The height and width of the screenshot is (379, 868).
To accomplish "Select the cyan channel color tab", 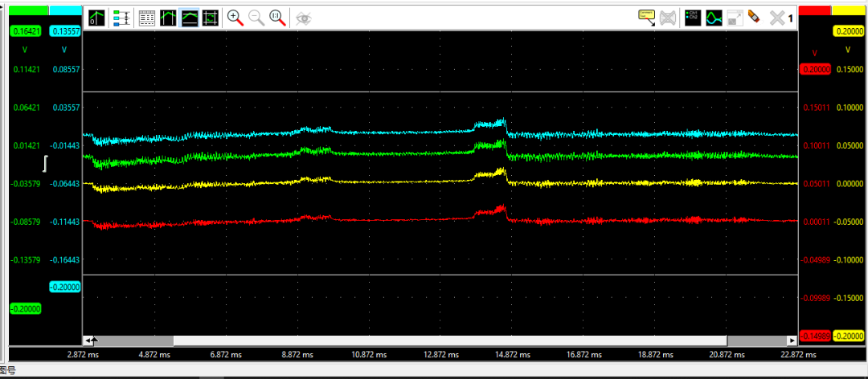I will [65, 10].
